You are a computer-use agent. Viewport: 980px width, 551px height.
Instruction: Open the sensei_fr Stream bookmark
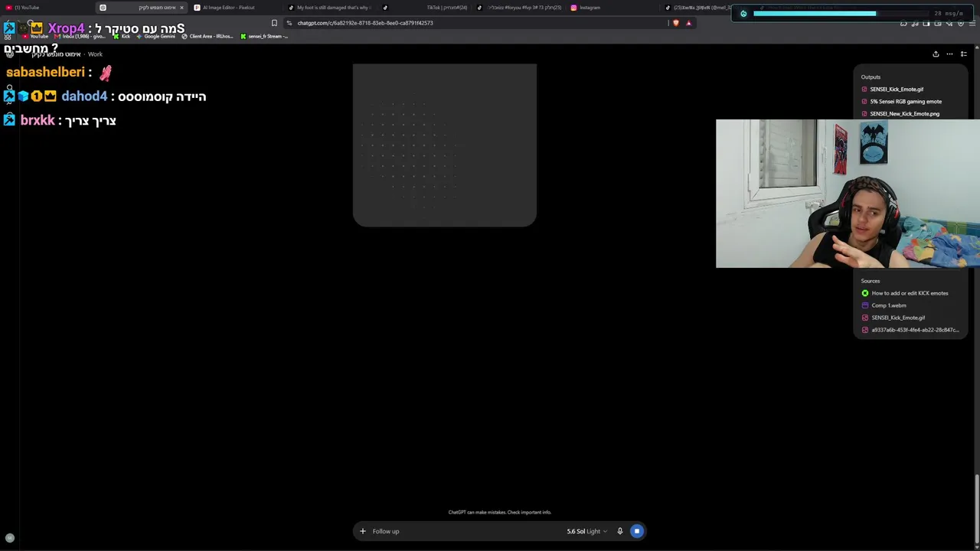point(265,36)
